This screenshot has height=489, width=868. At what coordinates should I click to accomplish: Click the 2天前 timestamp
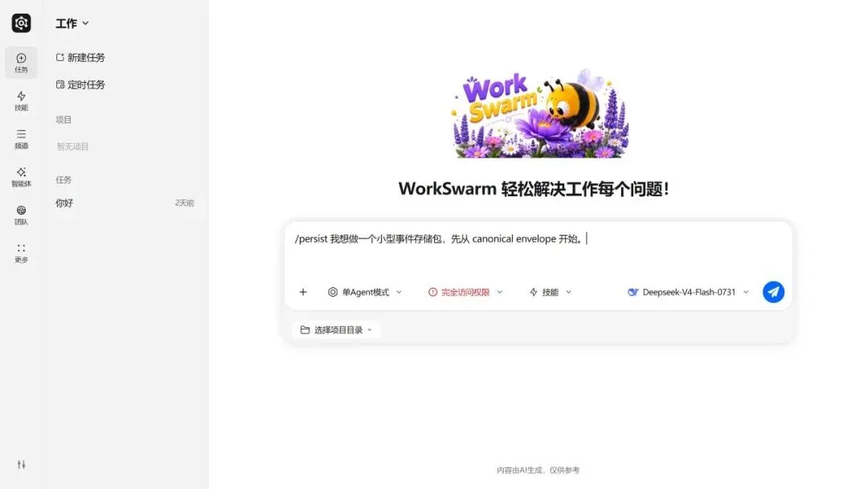tap(184, 203)
